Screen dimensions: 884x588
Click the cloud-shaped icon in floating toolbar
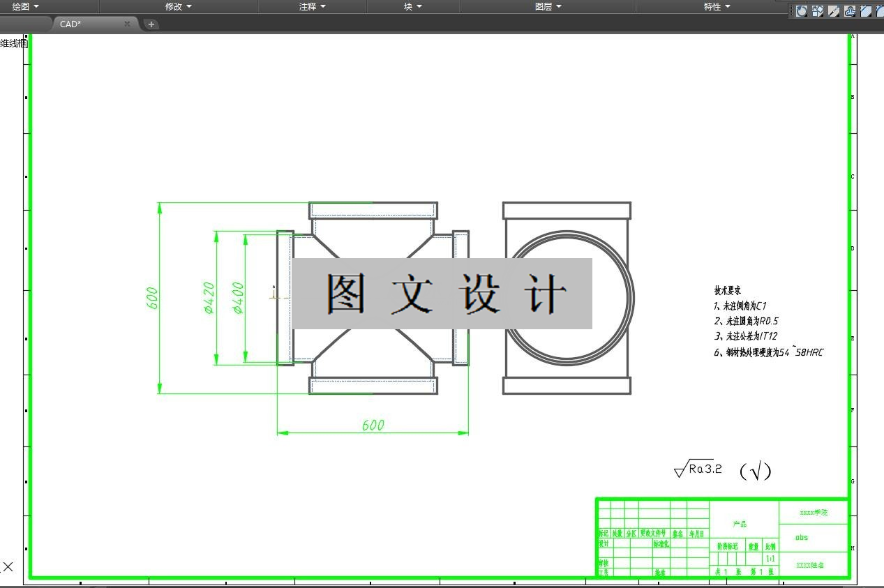click(x=850, y=11)
